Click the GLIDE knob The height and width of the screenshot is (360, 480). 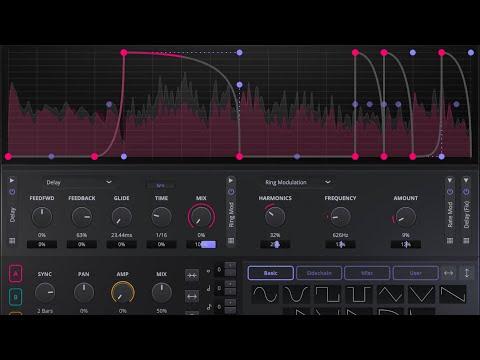click(121, 217)
